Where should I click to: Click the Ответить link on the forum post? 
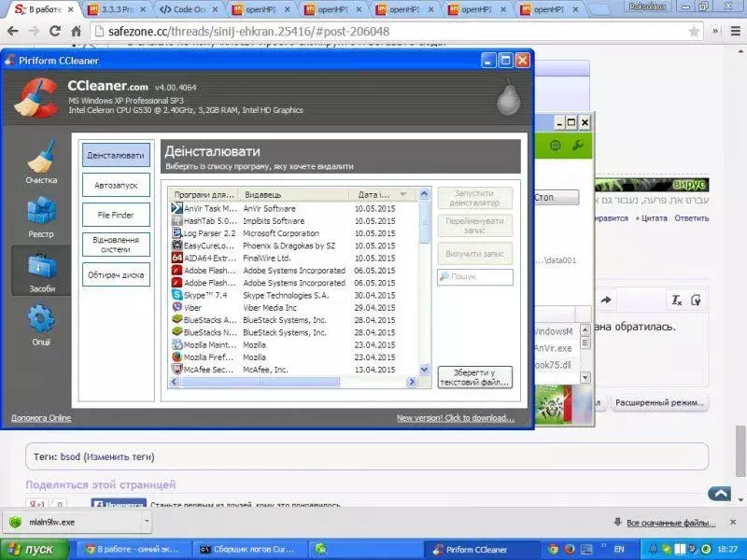(691, 218)
